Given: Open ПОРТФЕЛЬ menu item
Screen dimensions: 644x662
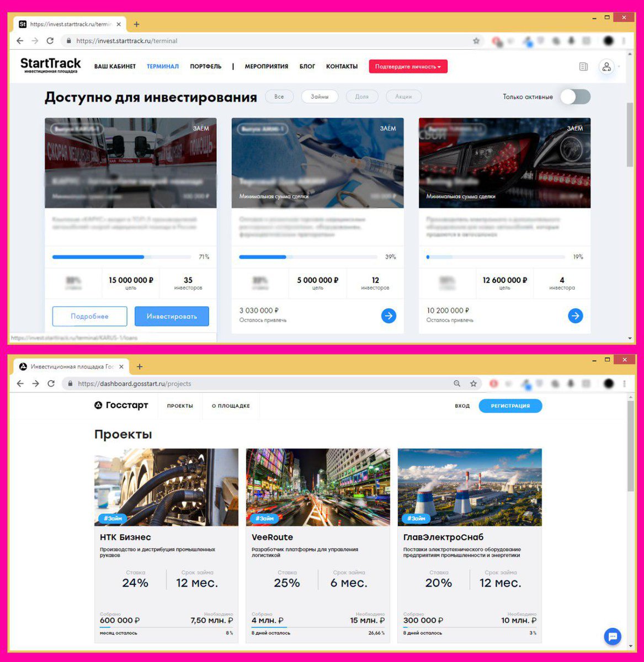Looking at the screenshot, I should pyautogui.click(x=206, y=66).
